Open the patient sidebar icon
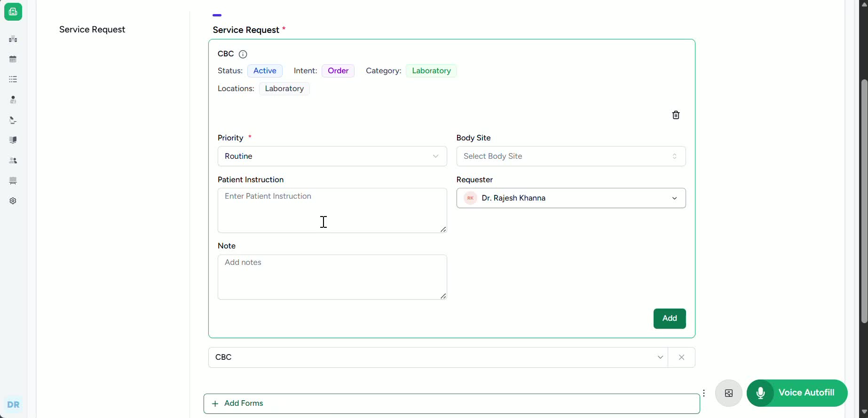 click(x=13, y=100)
